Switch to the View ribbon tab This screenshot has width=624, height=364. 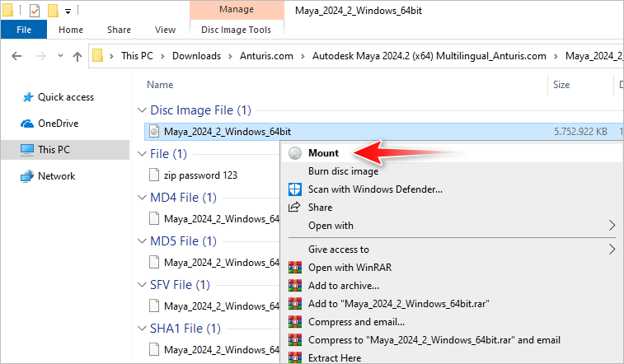(x=165, y=30)
